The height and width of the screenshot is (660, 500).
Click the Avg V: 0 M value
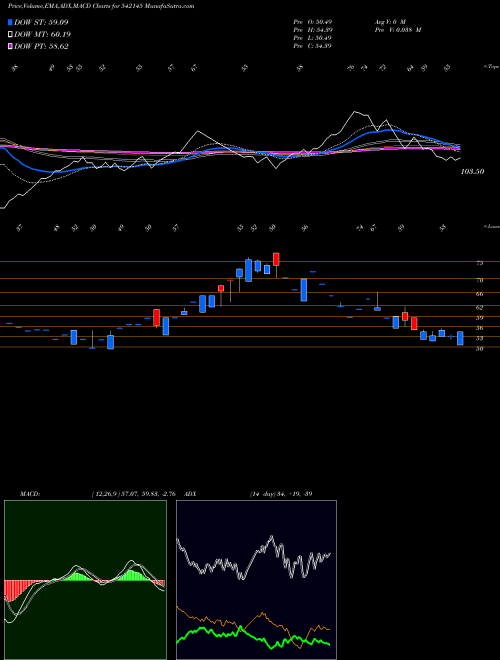click(389, 22)
